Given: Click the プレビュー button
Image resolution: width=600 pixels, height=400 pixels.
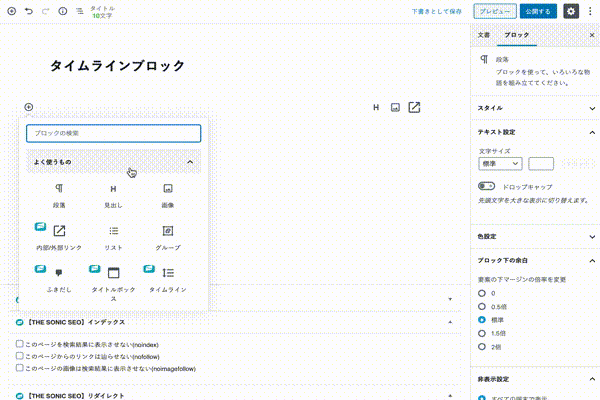Looking at the screenshot, I should click(495, 11).
